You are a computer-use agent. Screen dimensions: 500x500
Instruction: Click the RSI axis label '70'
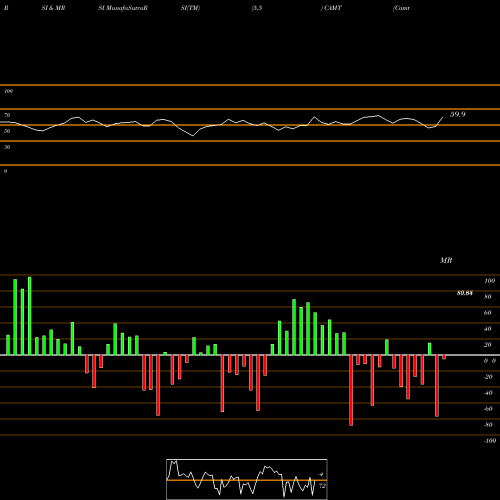(7, 115)
